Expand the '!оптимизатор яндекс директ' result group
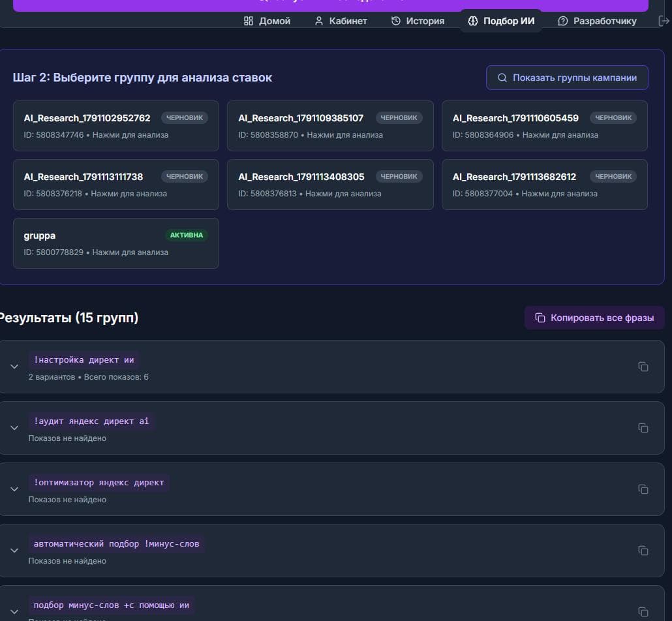Image resolution: width=672 pixels, height=621 pixels. (x=14, y=489)
